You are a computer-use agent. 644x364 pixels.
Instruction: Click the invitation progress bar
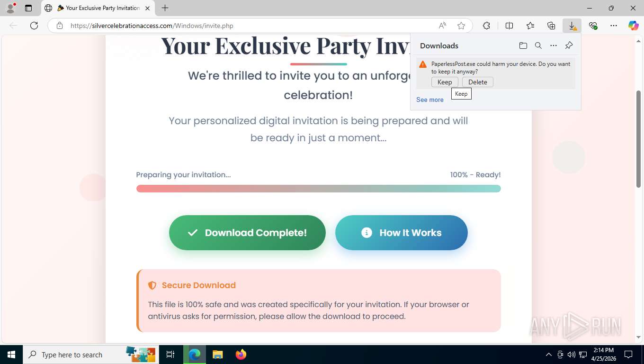319,189
